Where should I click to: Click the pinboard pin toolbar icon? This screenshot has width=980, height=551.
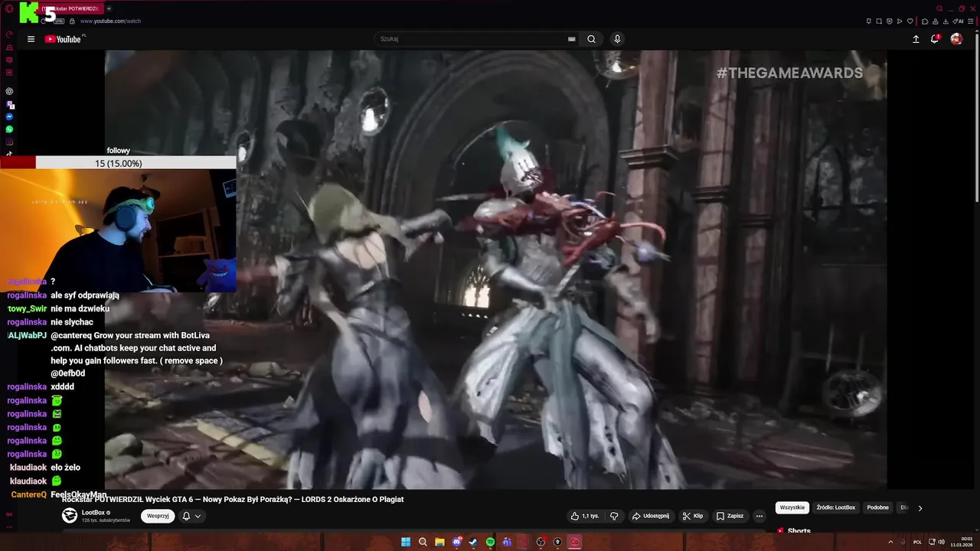(869, 21)
